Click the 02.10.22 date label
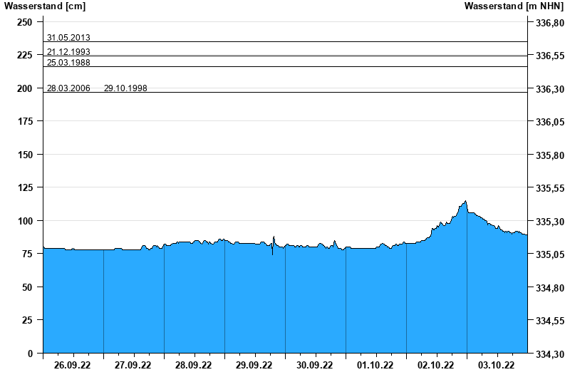 [x=435, y=365]
